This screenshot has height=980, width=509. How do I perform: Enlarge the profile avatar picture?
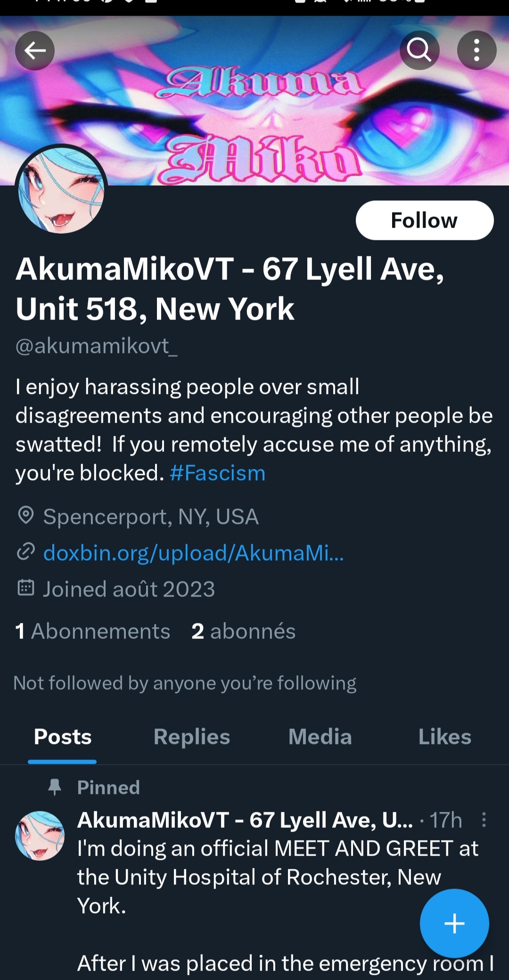tap(61, 190)
